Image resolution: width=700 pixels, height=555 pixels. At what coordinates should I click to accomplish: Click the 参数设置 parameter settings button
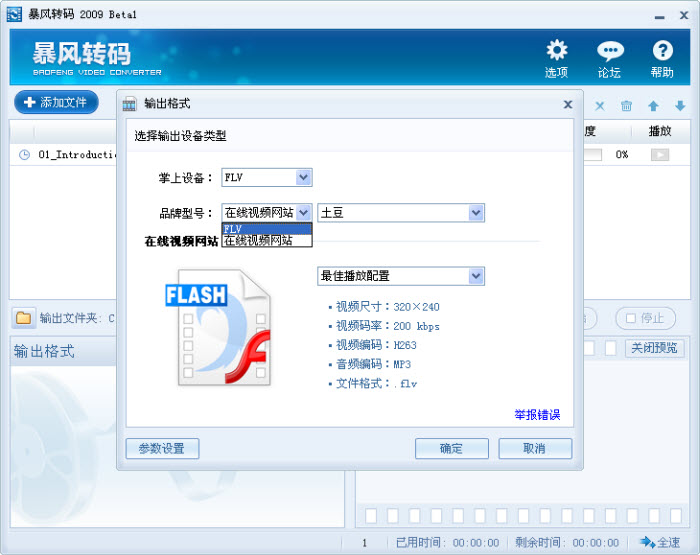[x=162, y=448]
